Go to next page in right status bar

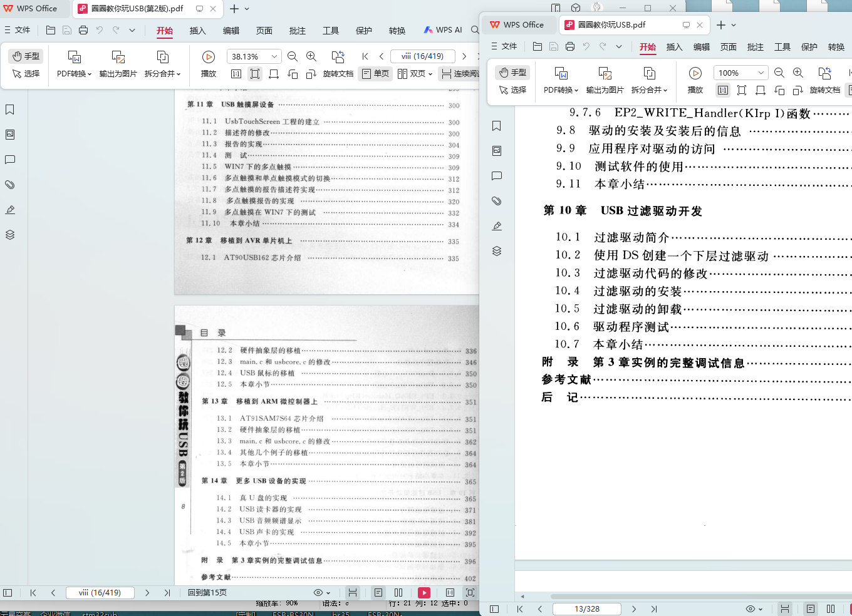634,608
